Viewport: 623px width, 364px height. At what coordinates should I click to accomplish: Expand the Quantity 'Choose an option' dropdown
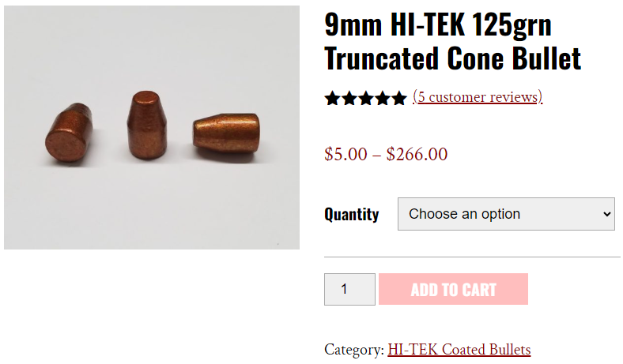506,214
